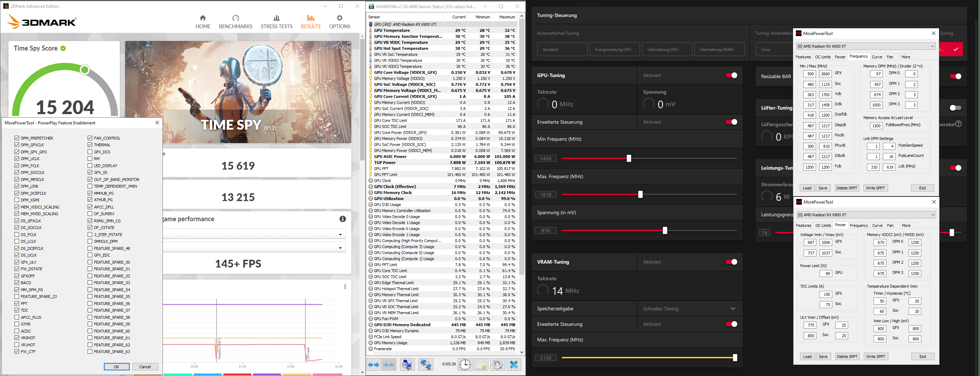Open 3DMark OPTIONS gear

[340, 18]
